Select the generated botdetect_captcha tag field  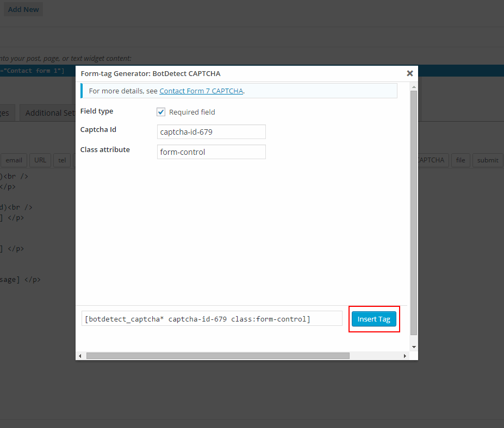click(211, 319)
